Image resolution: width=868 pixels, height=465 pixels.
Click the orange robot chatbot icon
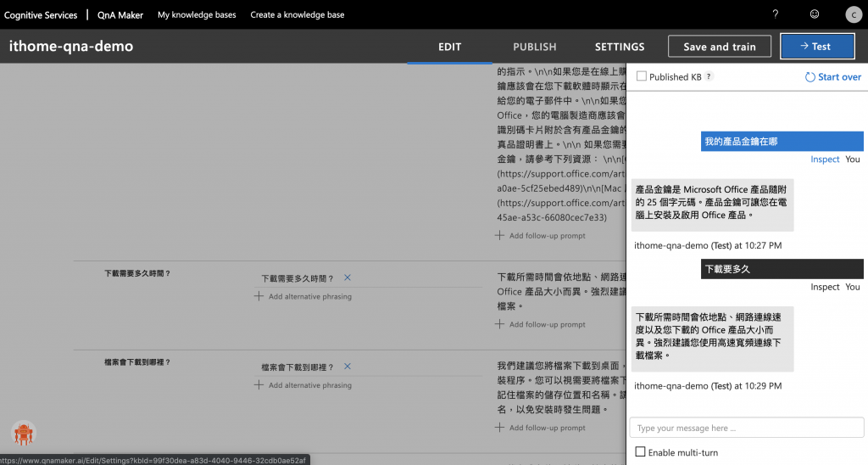tap(23, 434)
